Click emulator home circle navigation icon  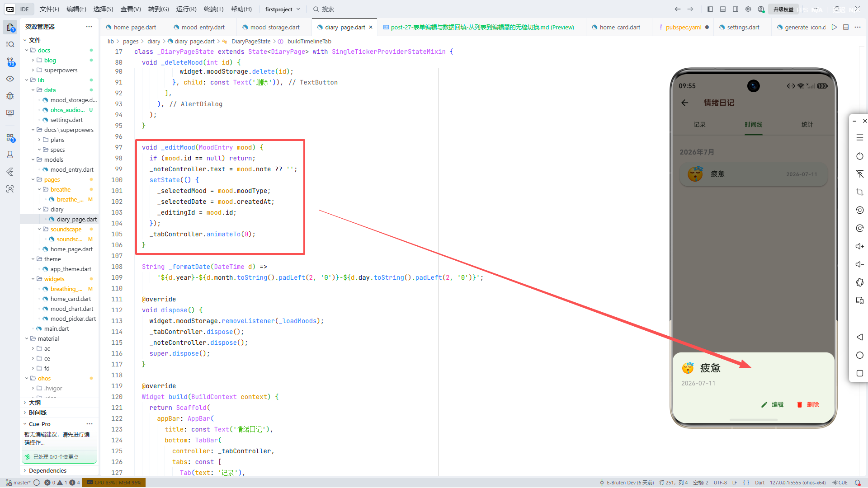tap(860, 355)
